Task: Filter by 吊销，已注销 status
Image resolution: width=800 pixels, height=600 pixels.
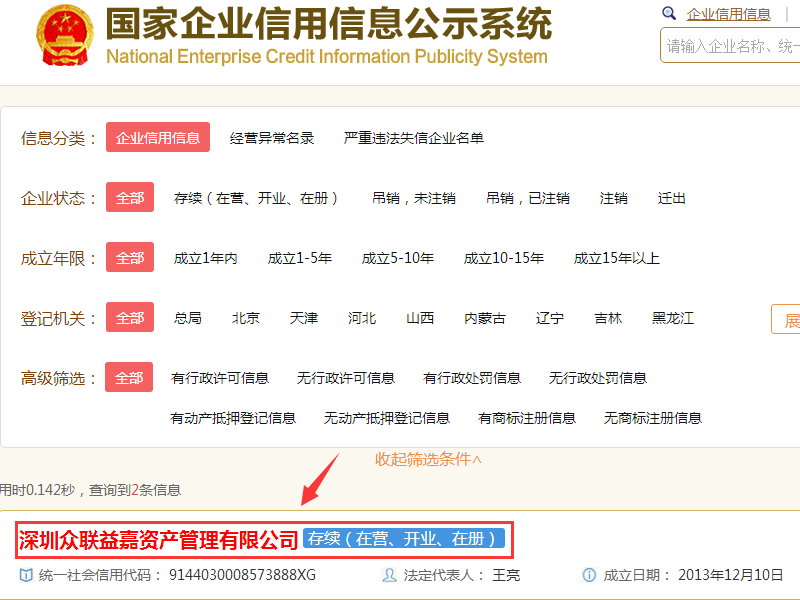Action: (528, 198)
